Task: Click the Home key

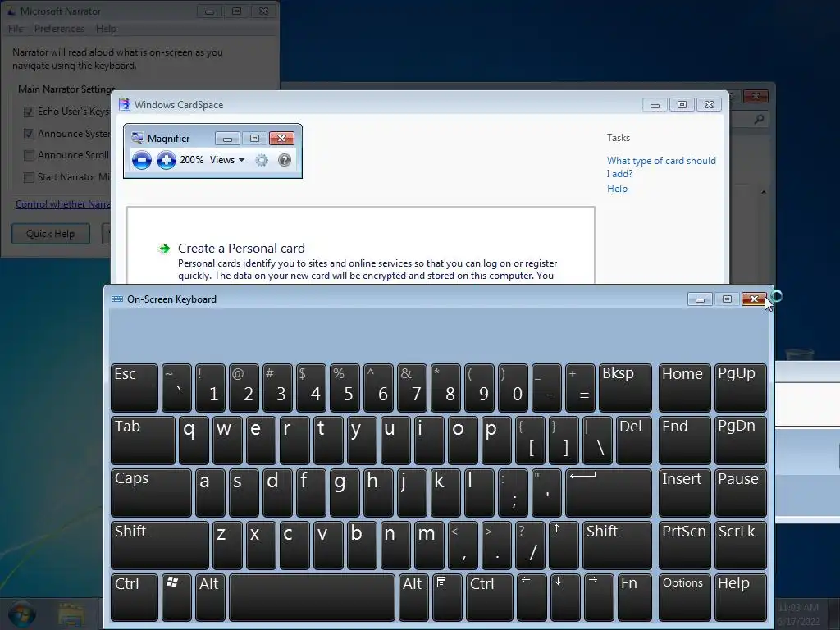Action: pyautogui.click(x=684, y=387)
